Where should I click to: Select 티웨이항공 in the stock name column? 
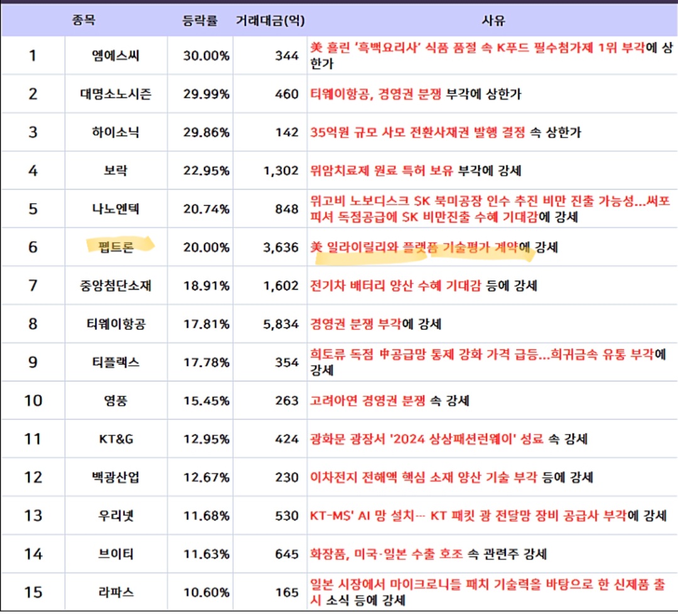coord(116,324)
